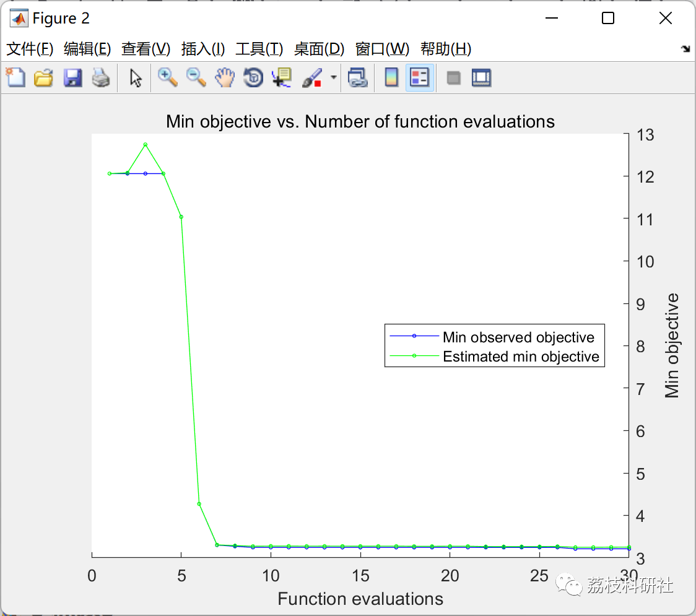Select the plot title text
The height and width of the screenshot is (616, 696).
pos(360,121)
